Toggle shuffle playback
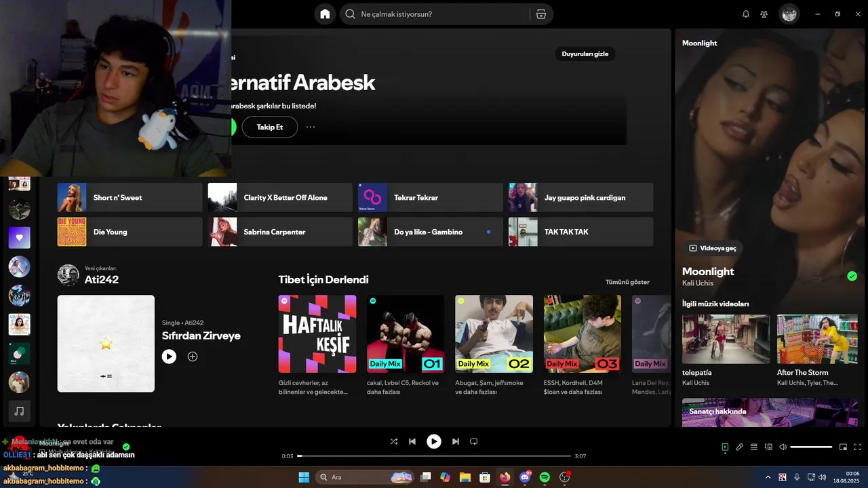 coord(394,441)
